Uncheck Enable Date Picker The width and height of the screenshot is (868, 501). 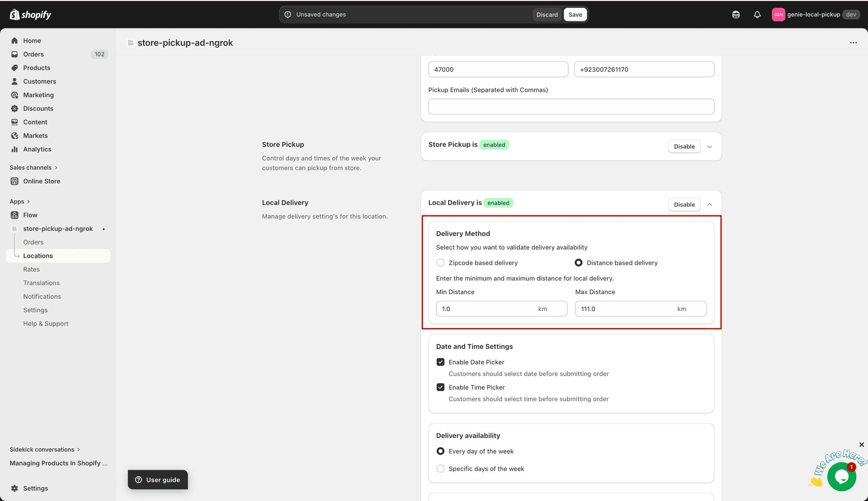click(x=440, y=362)
